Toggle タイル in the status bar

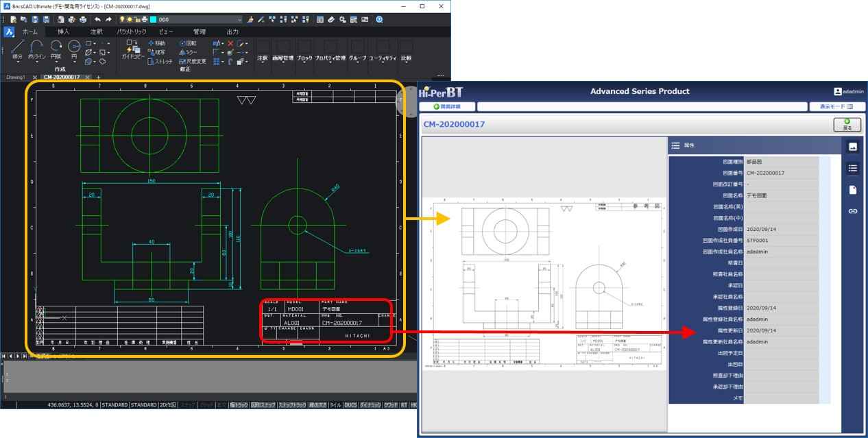pos(335,405)
